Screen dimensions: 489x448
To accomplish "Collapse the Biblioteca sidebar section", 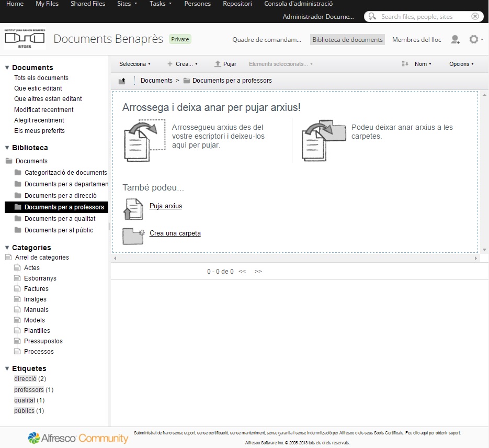I will pos(7,148).
